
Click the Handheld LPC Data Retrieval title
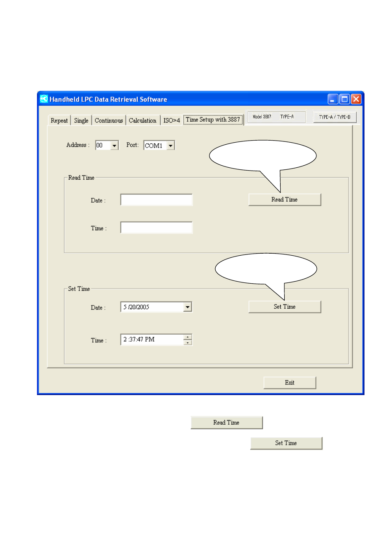108,99
